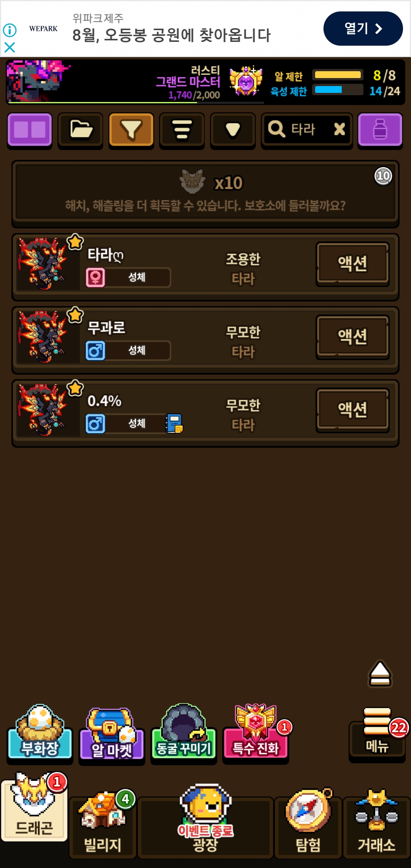The height and width of the screenshot is (868, 411).
Task: Expand the upward eject arrow panel
Action: pos(380,673)
